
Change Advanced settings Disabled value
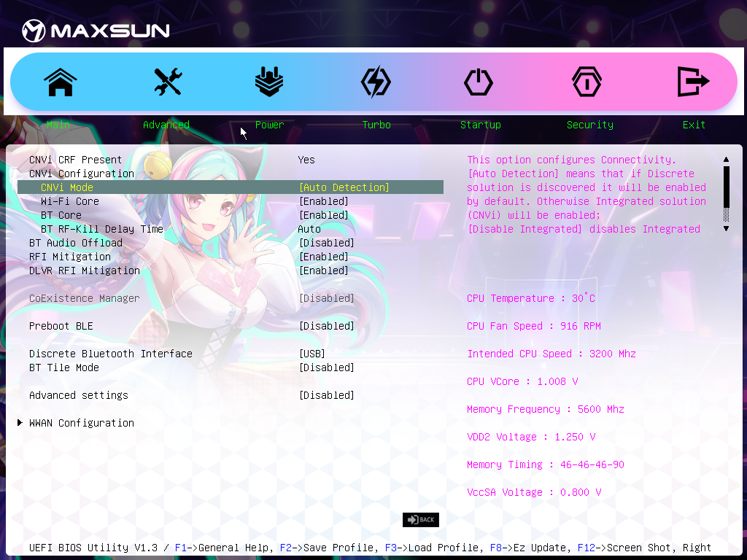click(327, 395)
